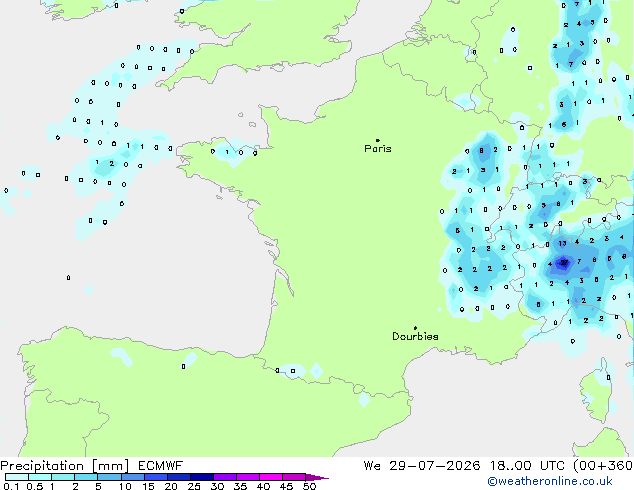Pick the legend swatch between 0.5 and 1
Viewport: 634px width, 490px height.
point(40,477)
